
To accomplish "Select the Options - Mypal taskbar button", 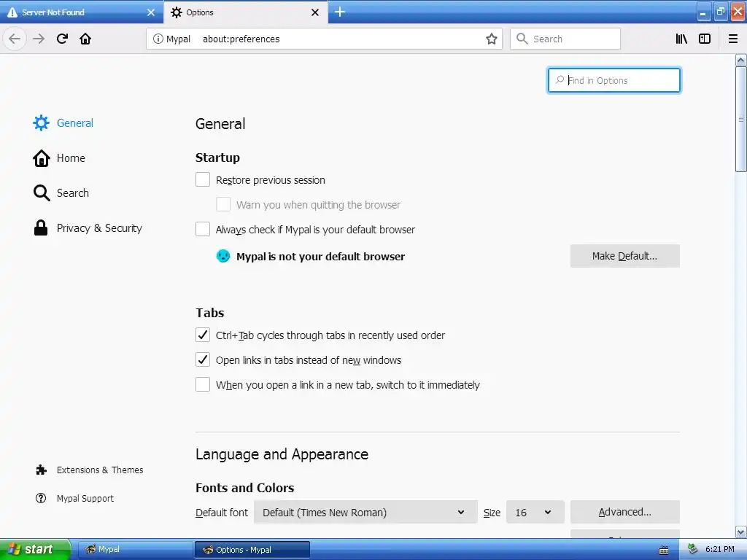I will [x=252, y=550].
